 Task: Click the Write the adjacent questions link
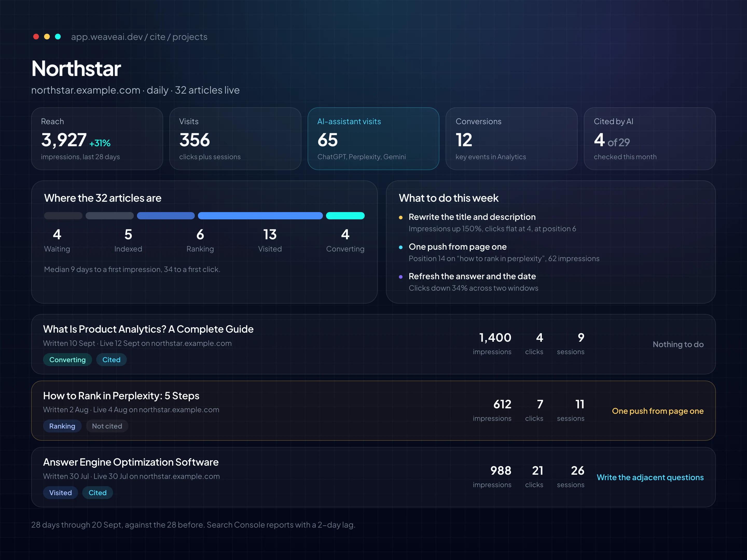coord(650,477)
